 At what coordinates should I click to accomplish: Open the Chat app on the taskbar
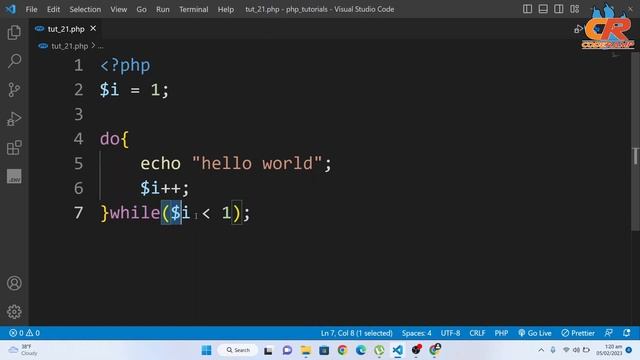(x=287, y=350)
